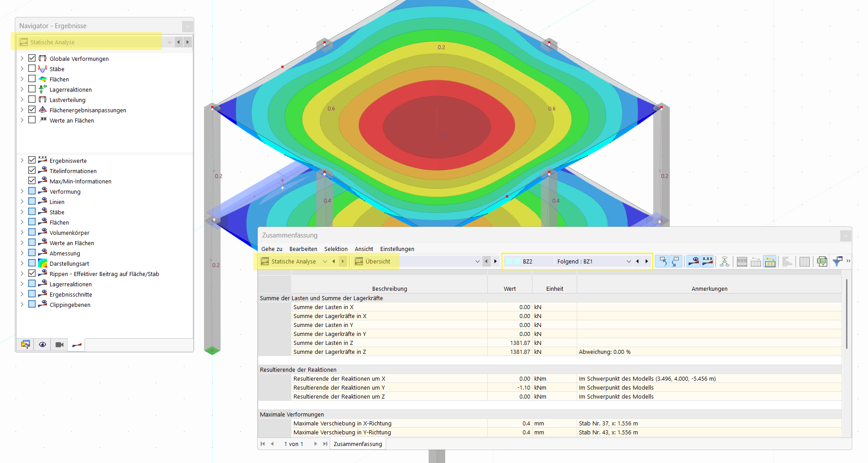Click previous arrow in Navigator Statische Analyse bar
Screen dimensions: 868x463
click(179, 42)
